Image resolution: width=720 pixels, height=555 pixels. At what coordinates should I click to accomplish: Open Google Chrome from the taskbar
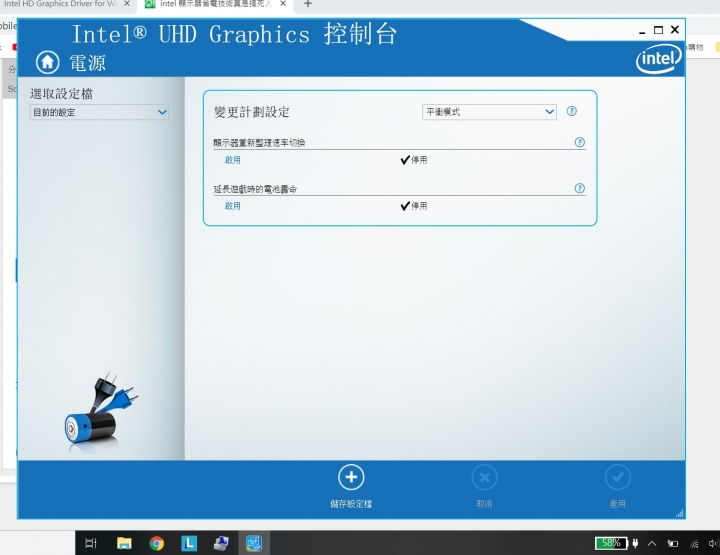coord(157,544)
